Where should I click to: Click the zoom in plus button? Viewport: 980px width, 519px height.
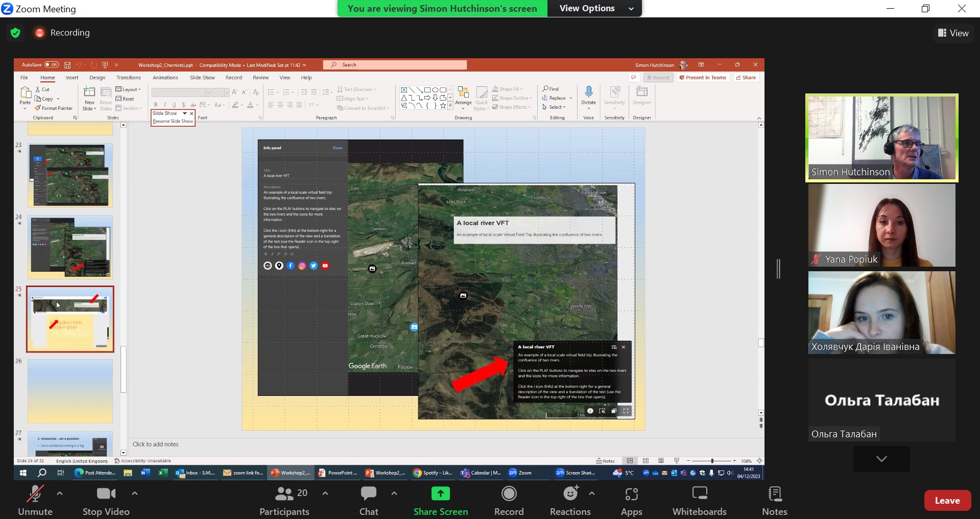point(735,461)
